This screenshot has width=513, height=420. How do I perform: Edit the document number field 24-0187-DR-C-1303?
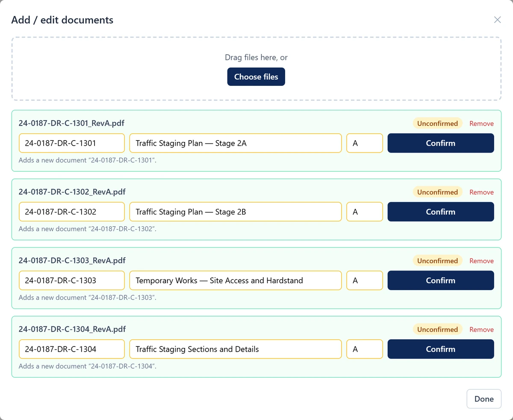pos(72,281)
